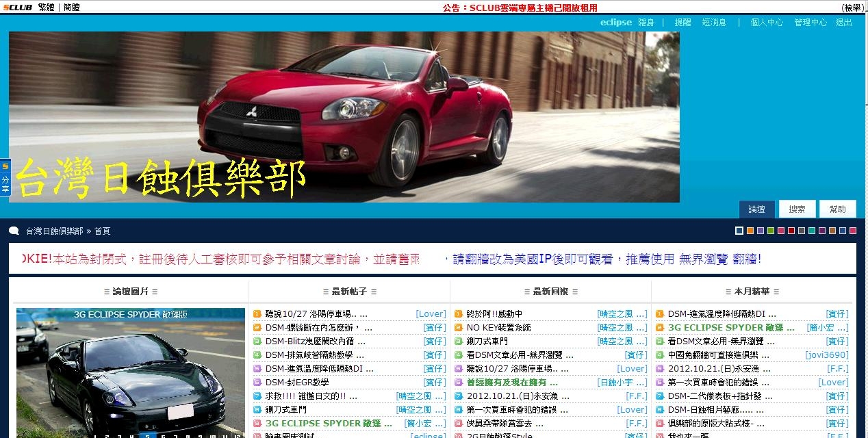Click rank icon beside DSM-日蝕相片墊廊
This screenshot has width=868, height=438.
pyautogui.click(x=660, y=410)
